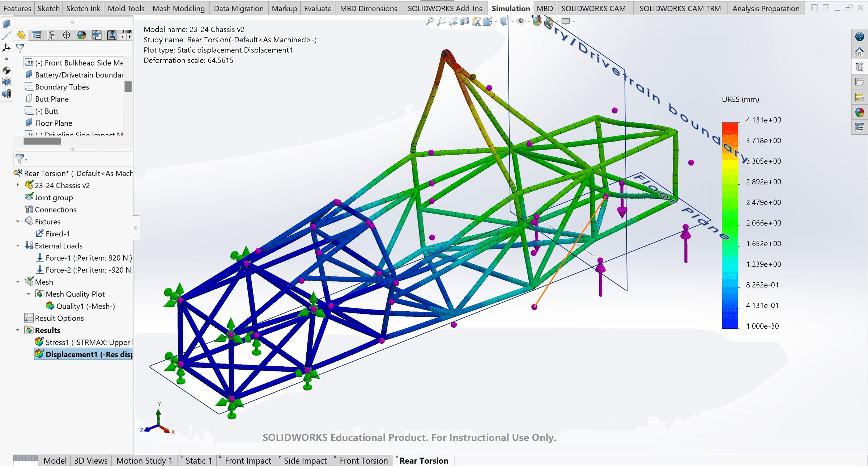Collapse the Mesh node
Image resolution: width=868 pixels, height=467 pixels.
(18, 282)
